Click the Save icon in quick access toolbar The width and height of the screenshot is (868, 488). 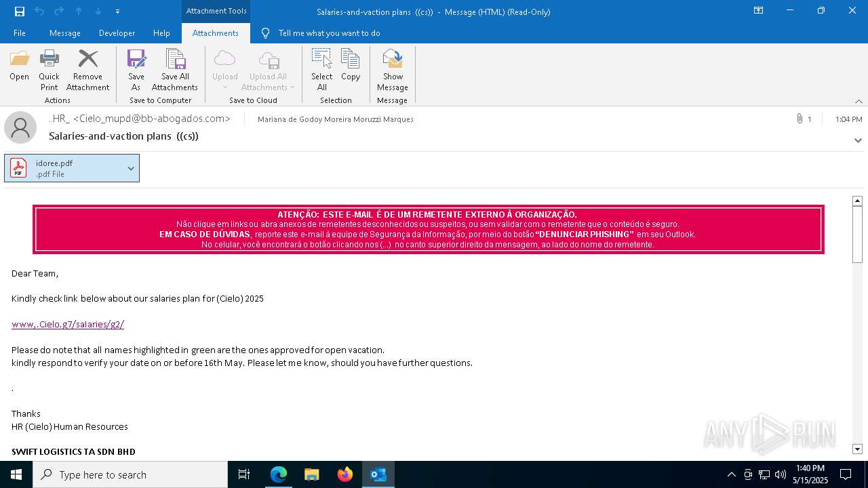point(19,11)
